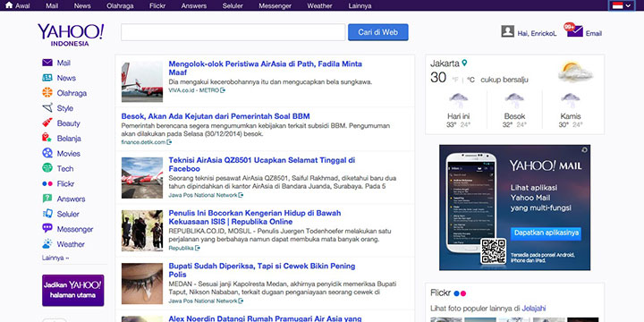Expand Lainnya in the left sidebar
Screen dimensions: 644x322
(55, 258)
